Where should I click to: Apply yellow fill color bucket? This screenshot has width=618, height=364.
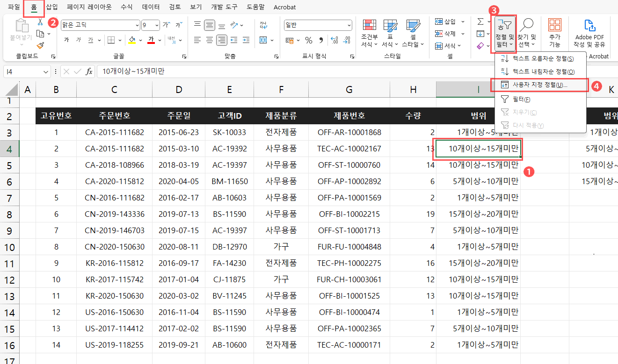point(132,40)
